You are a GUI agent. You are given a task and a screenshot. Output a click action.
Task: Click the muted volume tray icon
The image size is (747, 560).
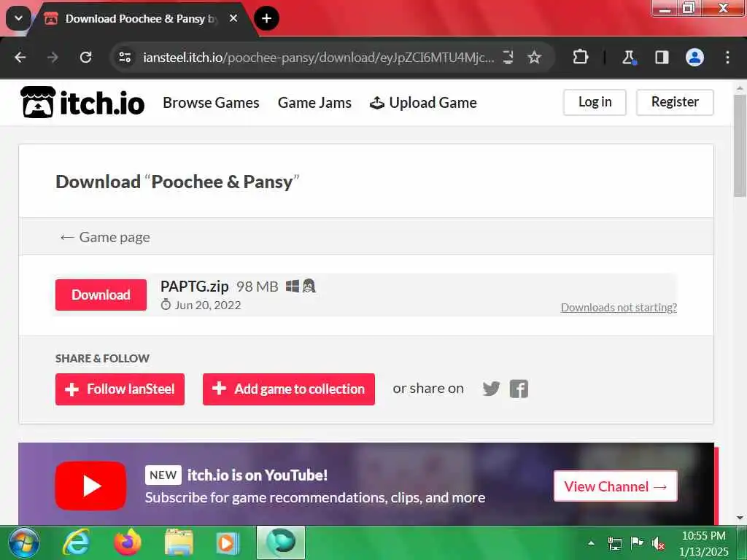click(659, 543)
